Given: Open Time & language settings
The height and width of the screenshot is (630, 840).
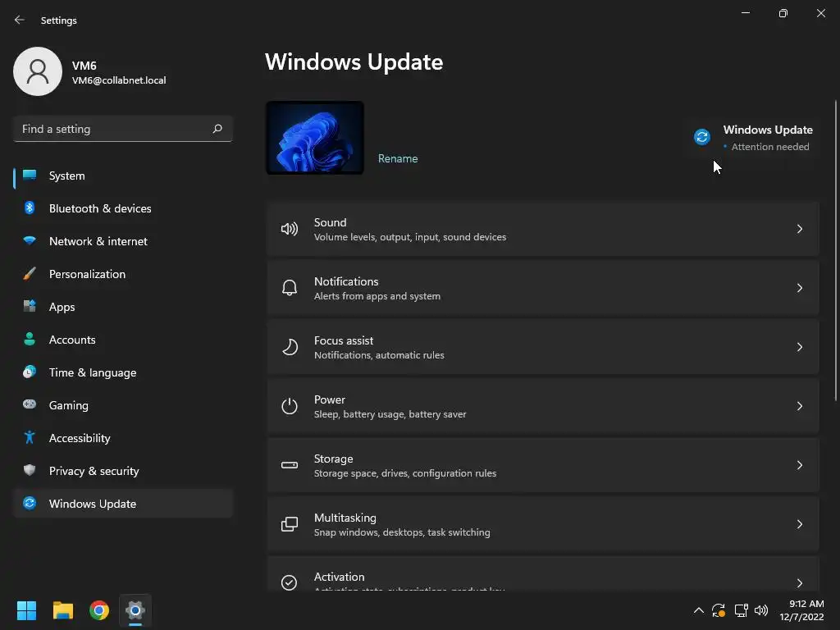Looking at the screenshot, I should [x=123, y=372].
